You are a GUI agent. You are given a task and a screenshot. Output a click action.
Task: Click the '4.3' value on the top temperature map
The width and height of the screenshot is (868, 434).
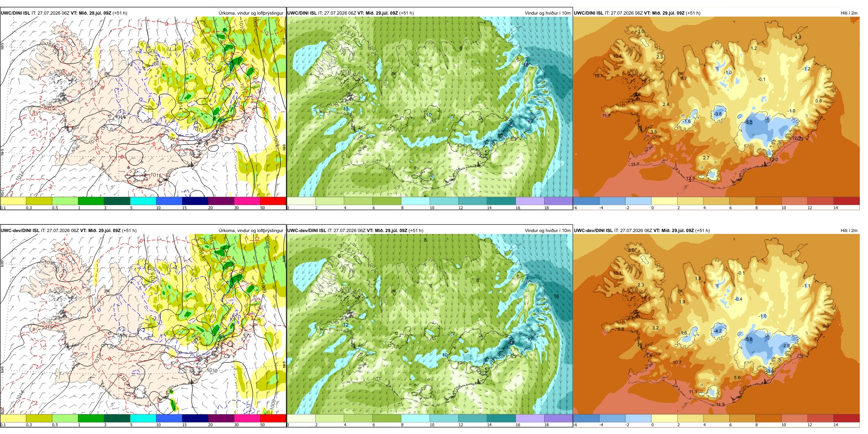pyautogui.click(x=798, y=37)
